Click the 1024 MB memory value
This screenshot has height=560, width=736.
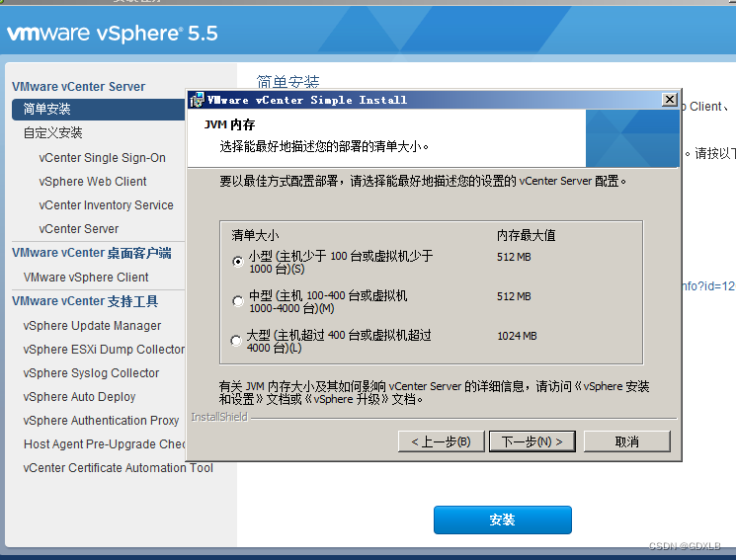click(517, 336)
